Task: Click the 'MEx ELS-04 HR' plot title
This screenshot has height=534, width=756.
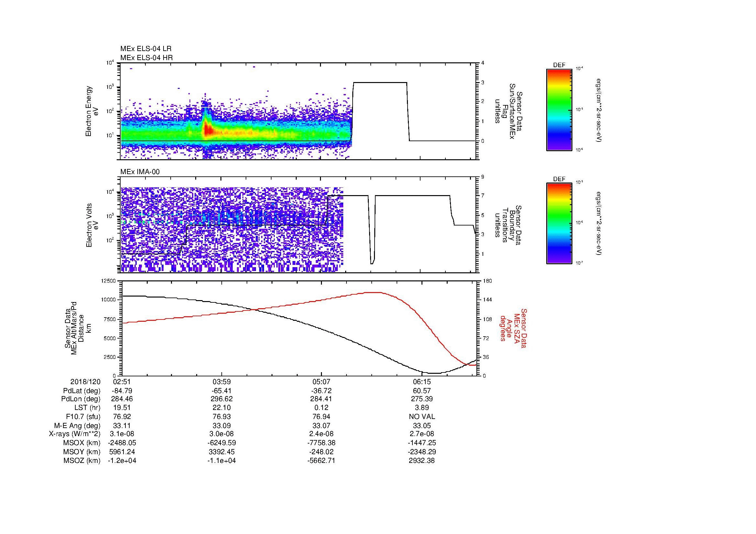Action: [x=146, y=58]
